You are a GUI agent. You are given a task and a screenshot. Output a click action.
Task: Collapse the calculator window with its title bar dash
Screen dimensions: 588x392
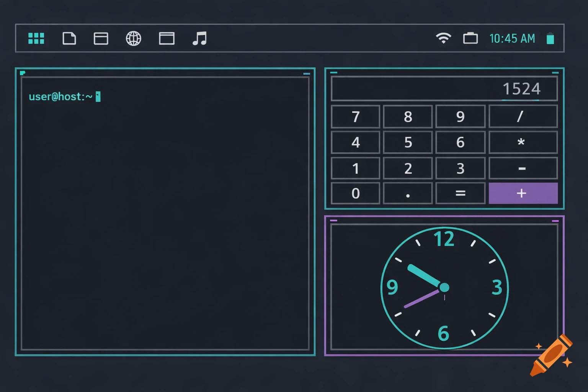[x=555, y=72]
